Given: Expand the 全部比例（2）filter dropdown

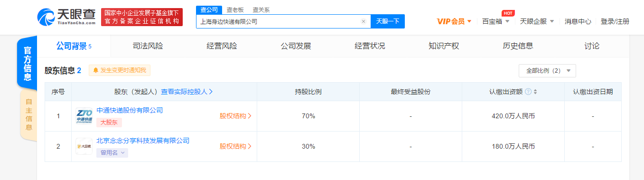Looking at the screenshot, I should (547, 71).
